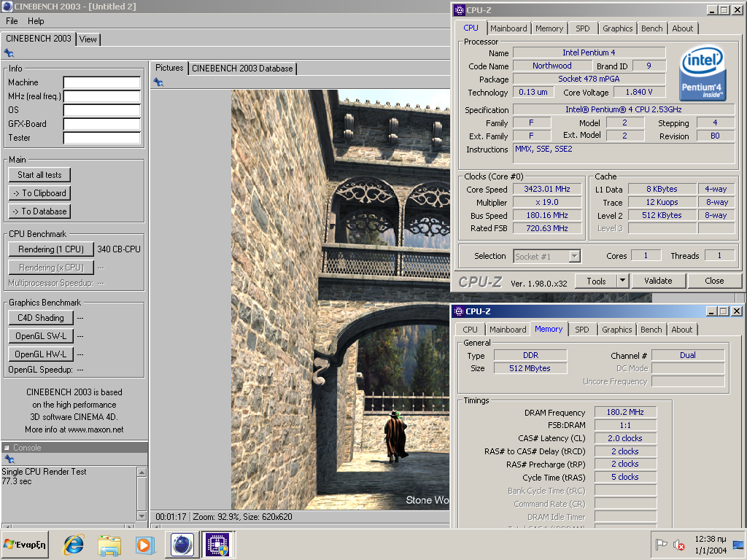Screen dimensions: 747x560
Task: Open the File menu
Action: [12, 21]
